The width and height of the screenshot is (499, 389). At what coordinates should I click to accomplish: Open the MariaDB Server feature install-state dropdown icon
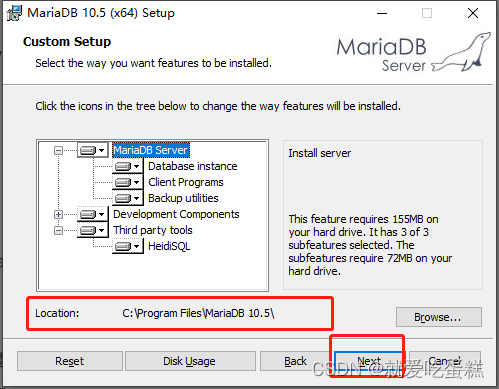(x=93, y=150)
